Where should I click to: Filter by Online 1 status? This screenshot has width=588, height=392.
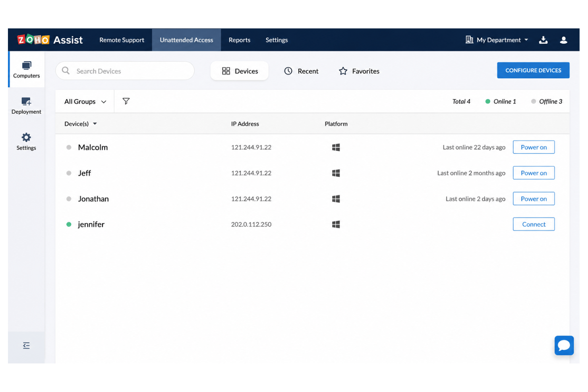501,102
